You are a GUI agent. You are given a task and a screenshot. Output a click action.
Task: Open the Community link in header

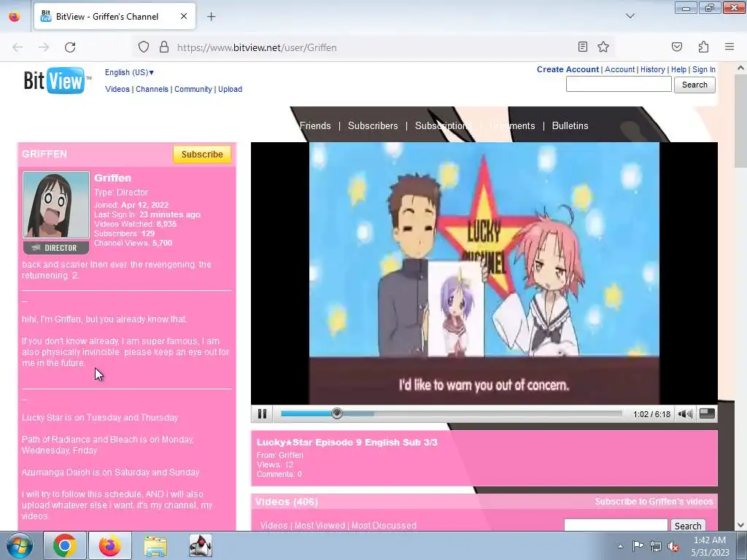[x=193, y=89]
